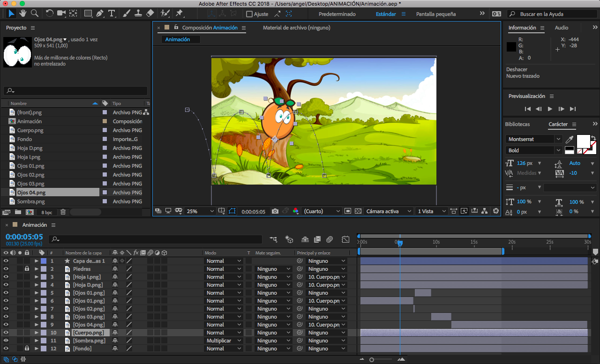
Task: Play the preview in Previsualización panel
Action: point(550,109)
